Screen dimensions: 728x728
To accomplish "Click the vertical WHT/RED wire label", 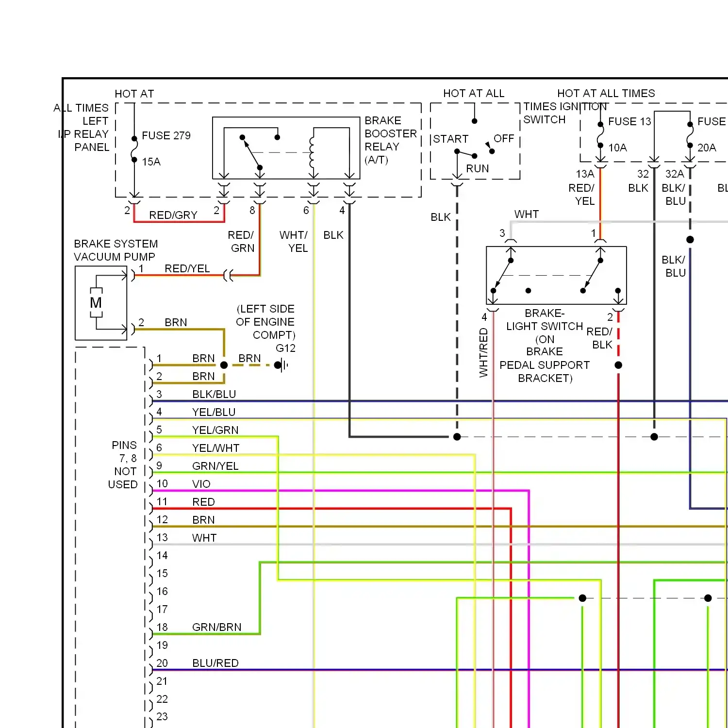I will (483, 352).
